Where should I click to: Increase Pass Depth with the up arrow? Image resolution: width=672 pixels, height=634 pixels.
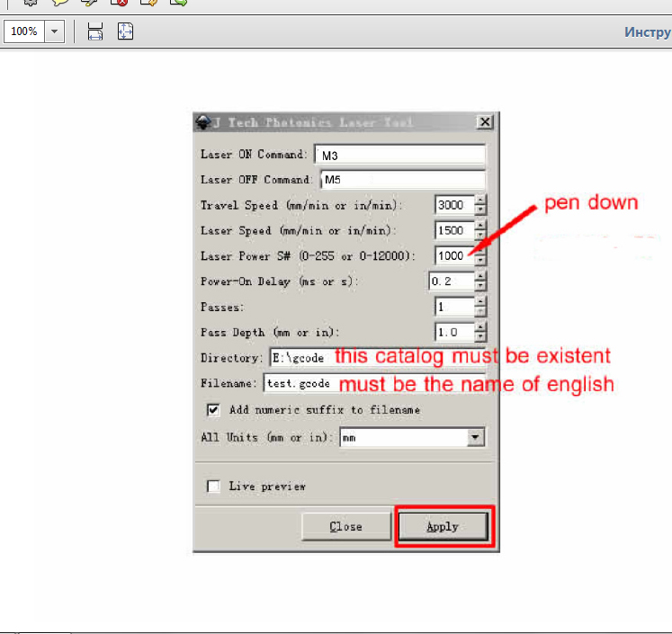[480, 327]
